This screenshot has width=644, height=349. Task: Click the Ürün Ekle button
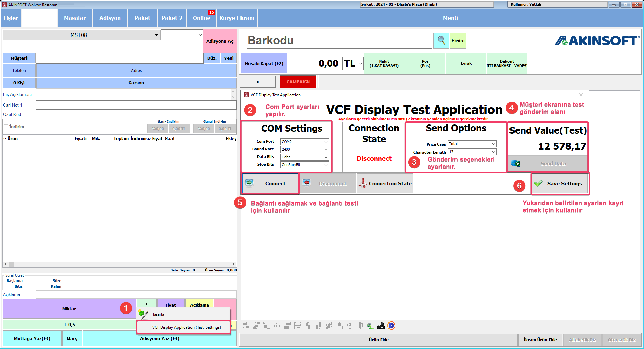(379, 340)
